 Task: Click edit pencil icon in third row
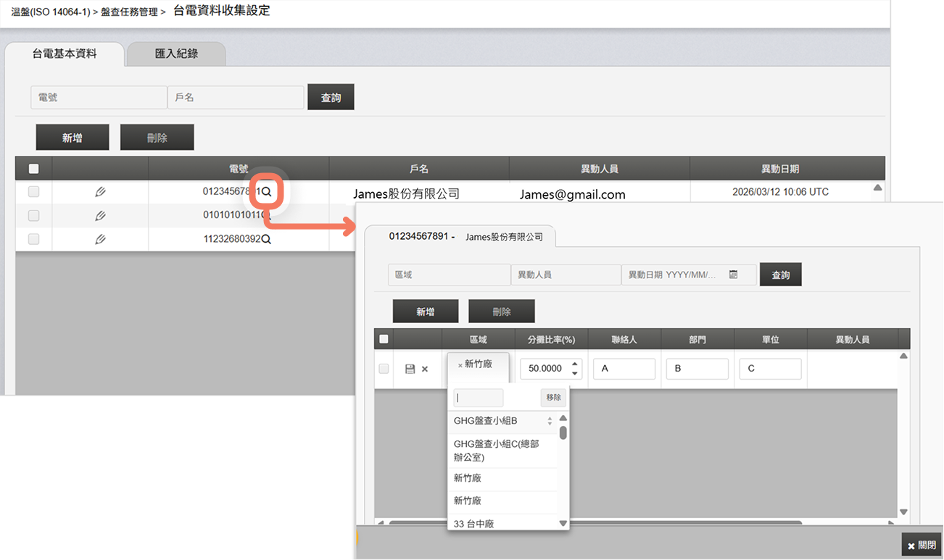[x=100, y=239]
